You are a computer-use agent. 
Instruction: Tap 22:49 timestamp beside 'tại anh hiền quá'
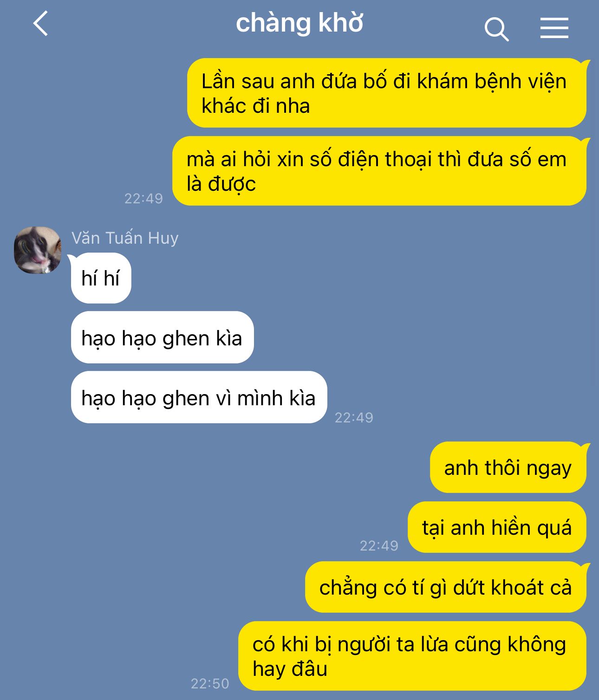pyautogui.click(x=379, y=545)
